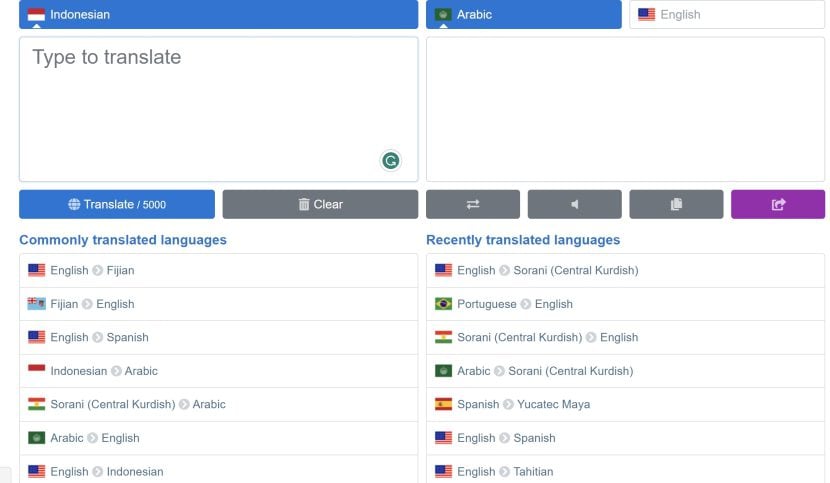Open Sorani (Central Kurdish) to Arabic pair
Image resolution: width=830 pixels, height=483 pixels.
pos(218,404)
